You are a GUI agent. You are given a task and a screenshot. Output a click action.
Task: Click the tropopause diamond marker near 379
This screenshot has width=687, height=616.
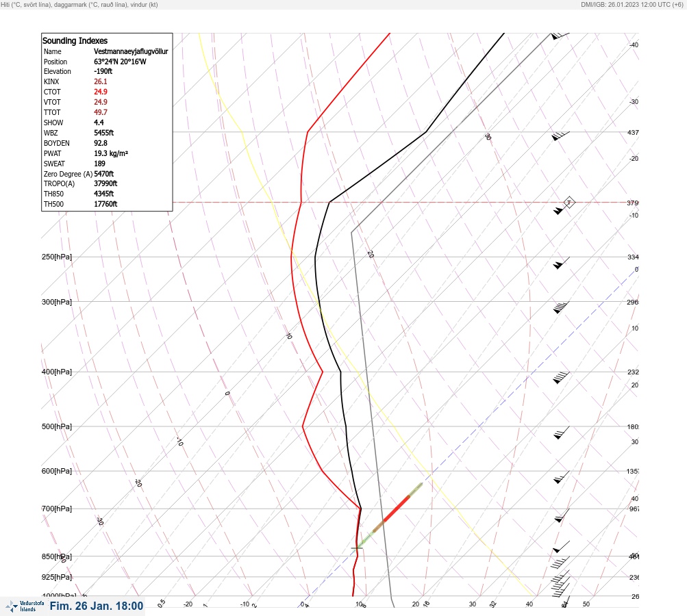(x=569, y=203)
